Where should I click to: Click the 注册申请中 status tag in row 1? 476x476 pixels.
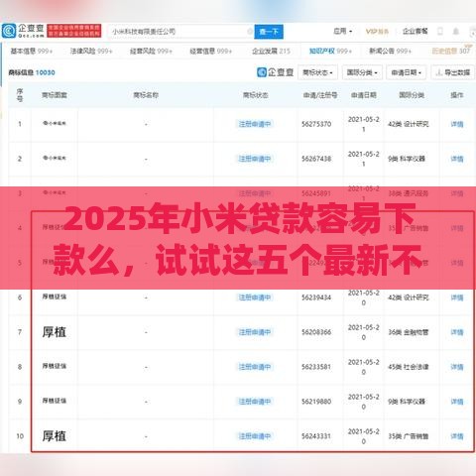point(255,124)
